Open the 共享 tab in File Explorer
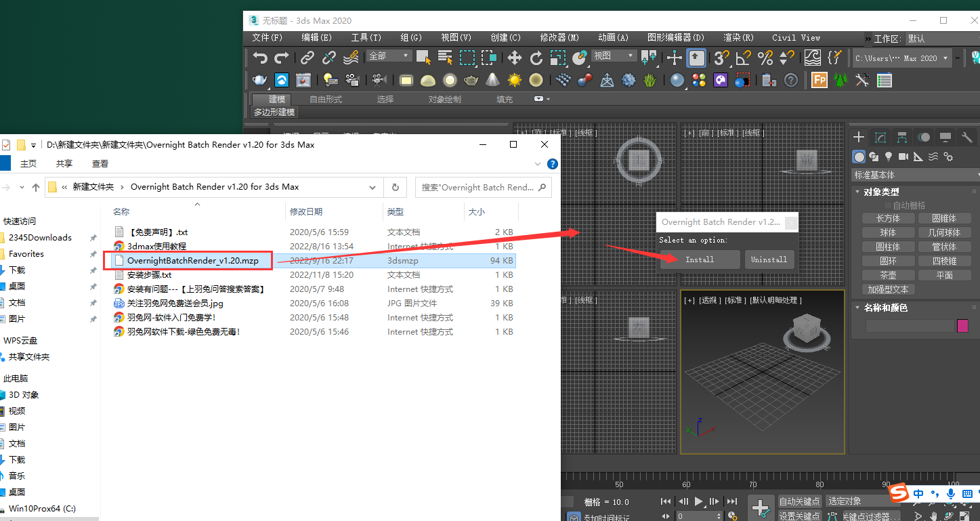980x521 pixels. point(64,163)
